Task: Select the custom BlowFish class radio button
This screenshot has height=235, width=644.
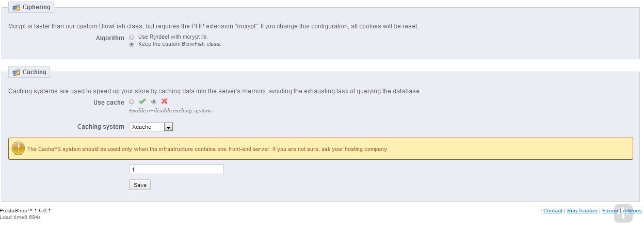Action: [132, 44]
